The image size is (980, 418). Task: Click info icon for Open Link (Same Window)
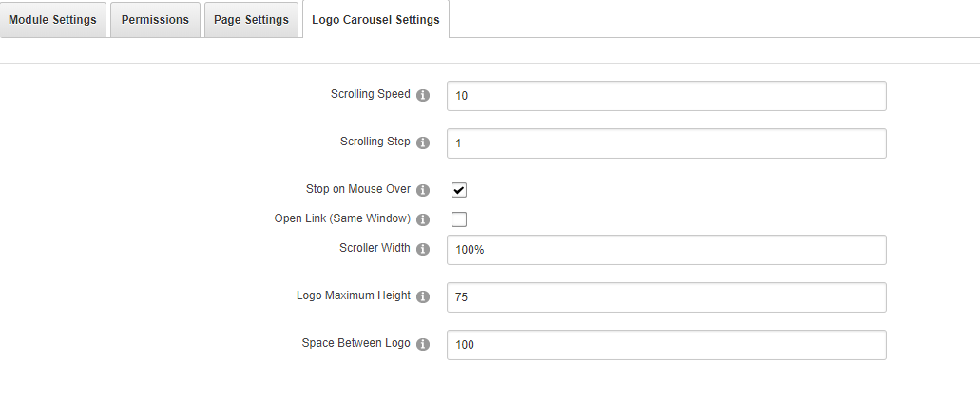coord(424,219)
